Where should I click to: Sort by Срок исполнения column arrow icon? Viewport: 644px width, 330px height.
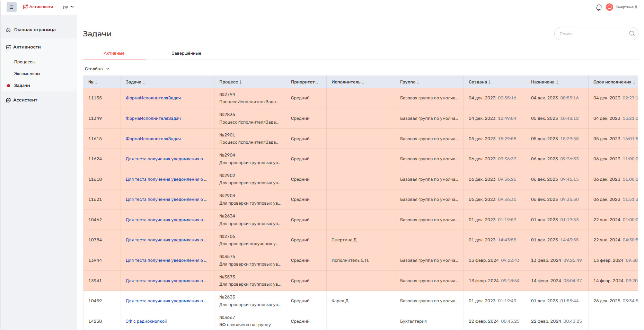coord(634,82)
